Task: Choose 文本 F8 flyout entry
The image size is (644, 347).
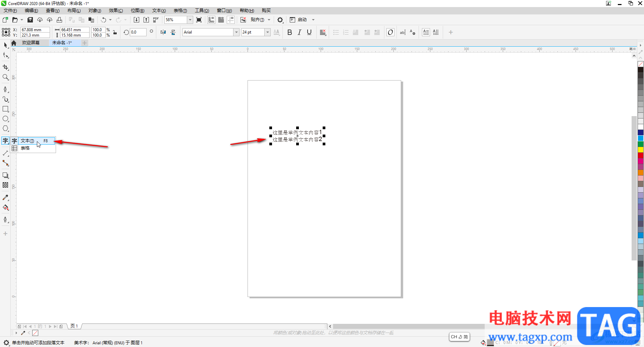Action: point(33,141)
